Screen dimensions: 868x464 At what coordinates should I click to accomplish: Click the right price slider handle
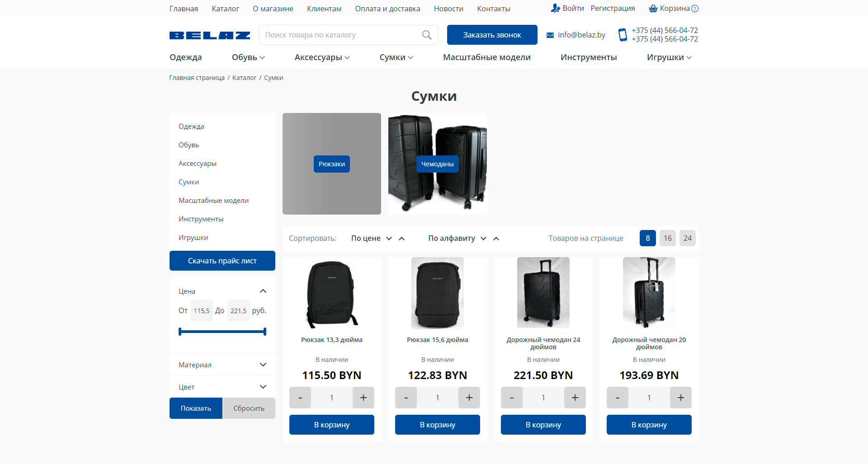pos(265,332)
